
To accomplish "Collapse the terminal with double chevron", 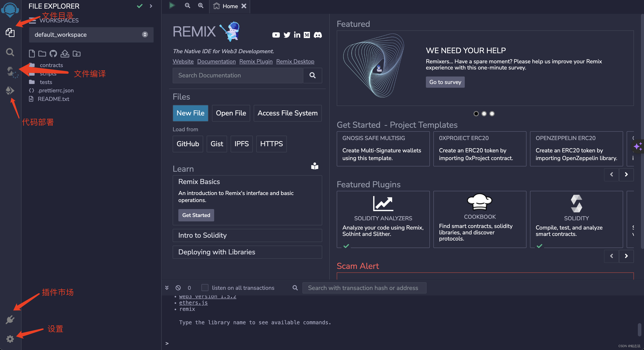I will pos(167,288).
